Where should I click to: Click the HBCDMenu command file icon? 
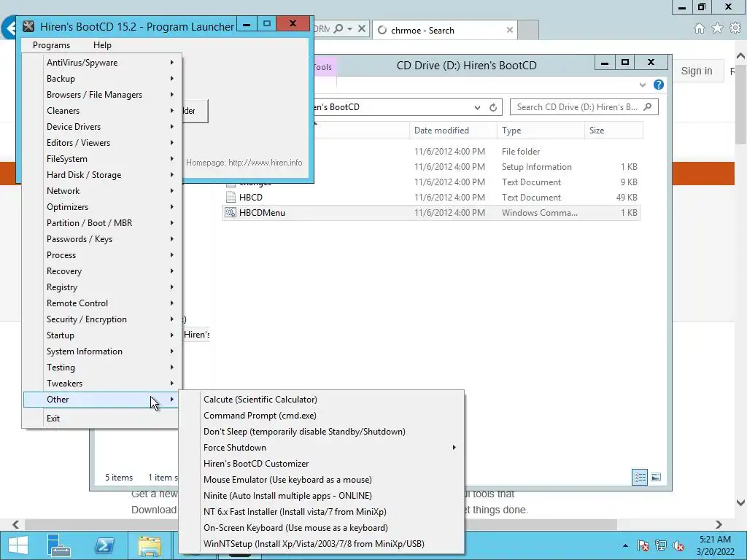(231, 212)
